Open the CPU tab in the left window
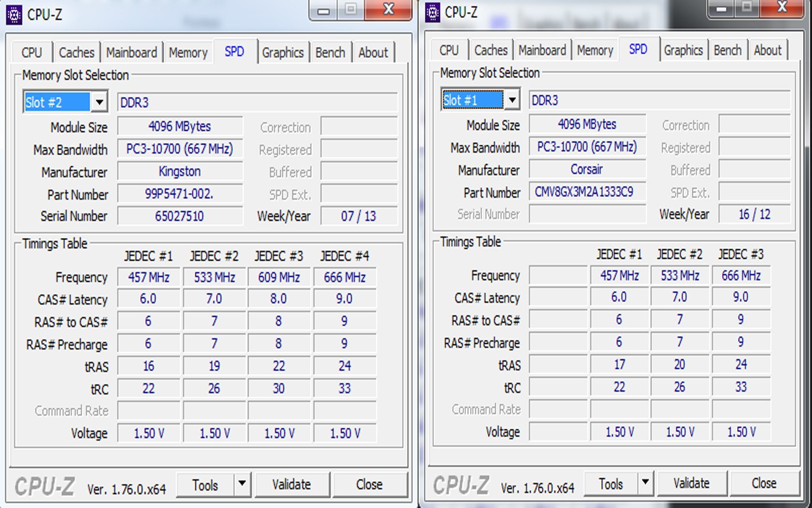 32,52
